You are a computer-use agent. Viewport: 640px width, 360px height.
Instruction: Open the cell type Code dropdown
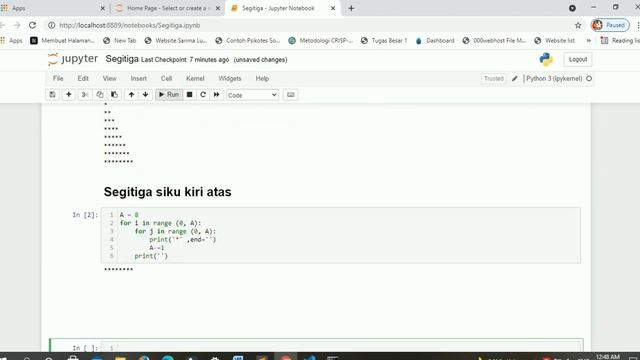tap(252, 95)
